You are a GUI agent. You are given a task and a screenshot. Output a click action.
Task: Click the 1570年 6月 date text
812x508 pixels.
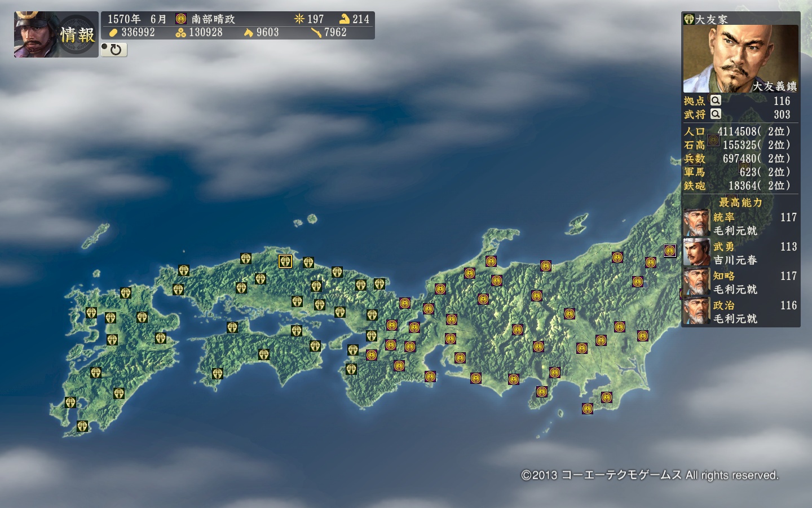point(137,19)
